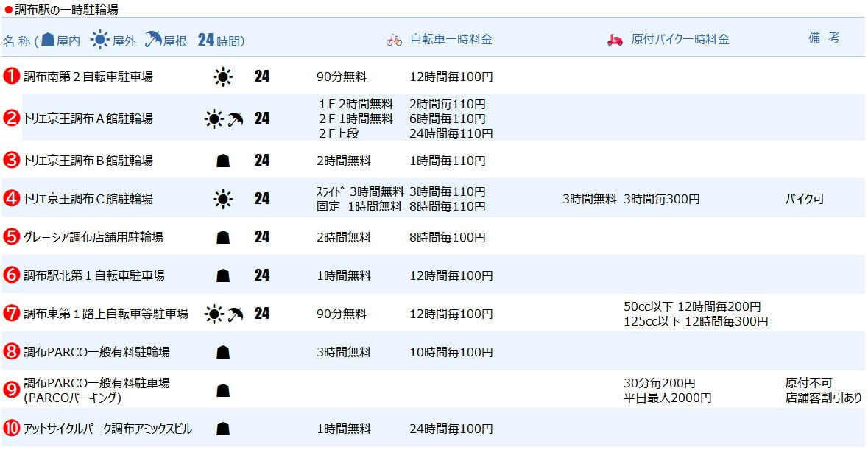
Task: Click the 自転車一時料金 column header
Action: coord(451,39)
